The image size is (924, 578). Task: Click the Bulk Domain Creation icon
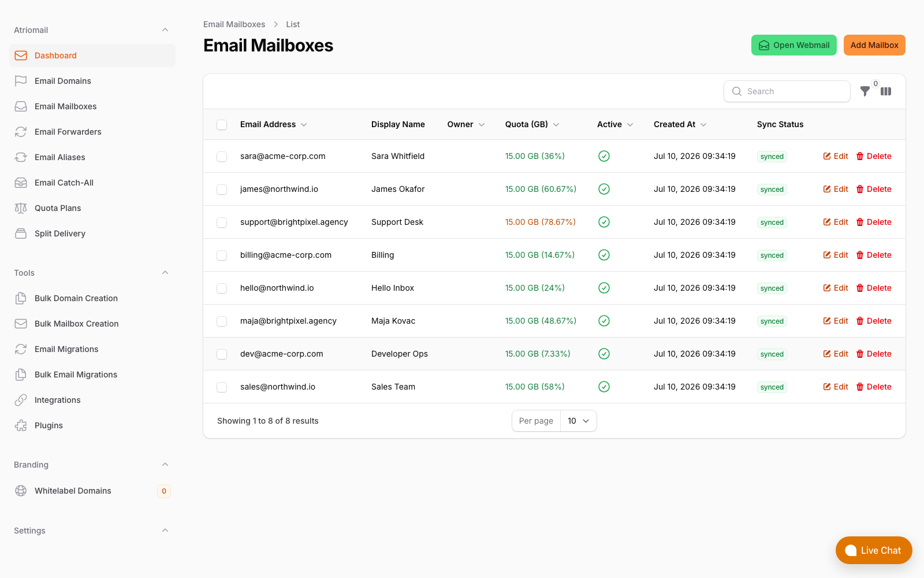point(21,298)
